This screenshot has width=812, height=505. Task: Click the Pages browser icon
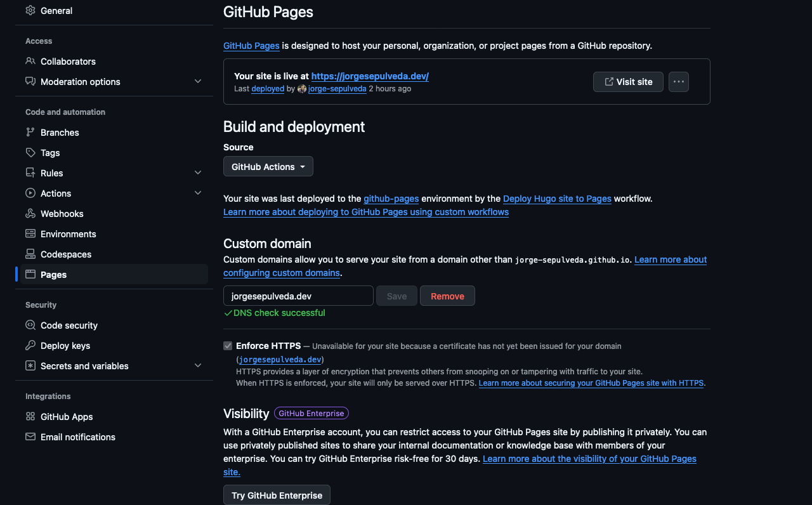click(30, 275)
